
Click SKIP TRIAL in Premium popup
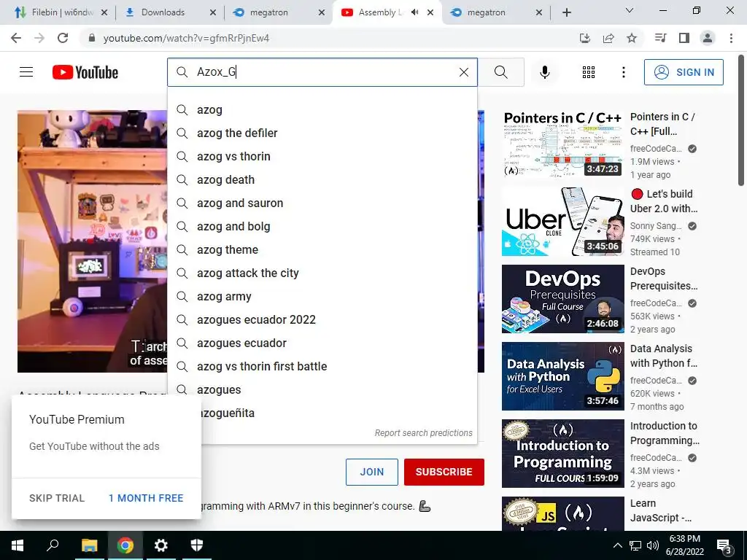click(x=57, y=498)
